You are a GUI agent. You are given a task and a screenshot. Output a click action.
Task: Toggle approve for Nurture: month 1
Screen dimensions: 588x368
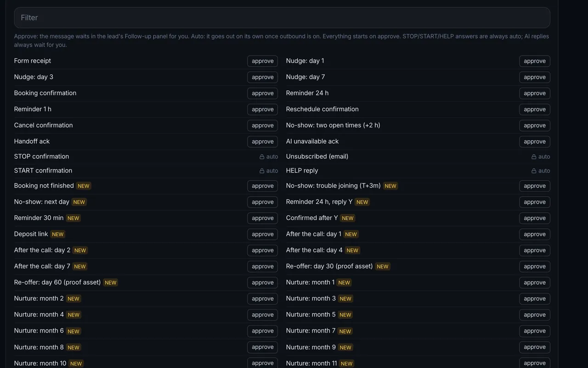coord(535,282)
